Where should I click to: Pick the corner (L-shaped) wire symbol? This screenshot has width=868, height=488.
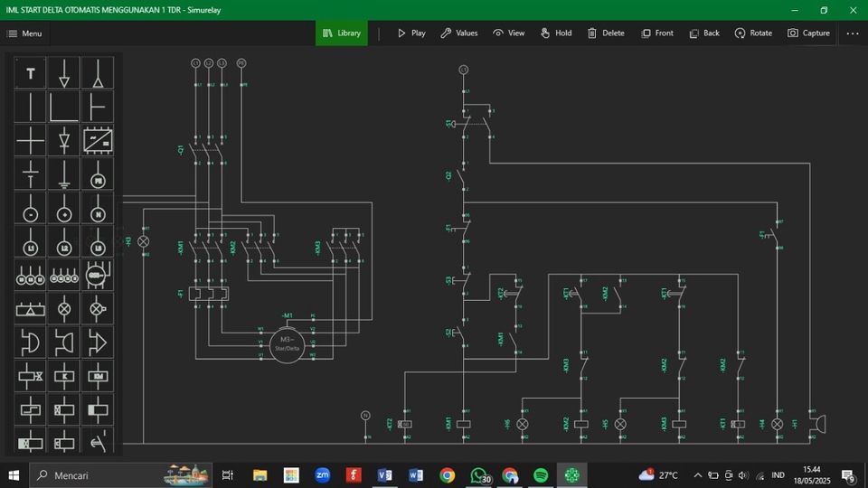point(64,107)
